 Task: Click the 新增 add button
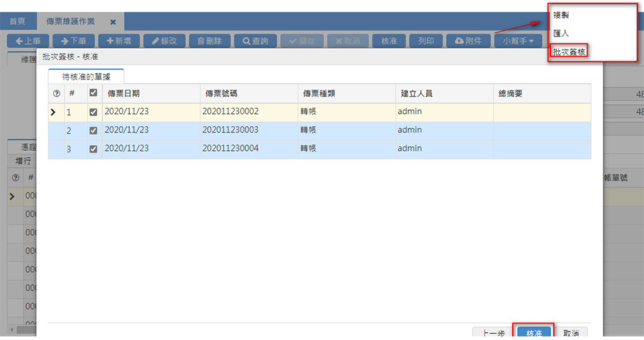click(118, 41)
